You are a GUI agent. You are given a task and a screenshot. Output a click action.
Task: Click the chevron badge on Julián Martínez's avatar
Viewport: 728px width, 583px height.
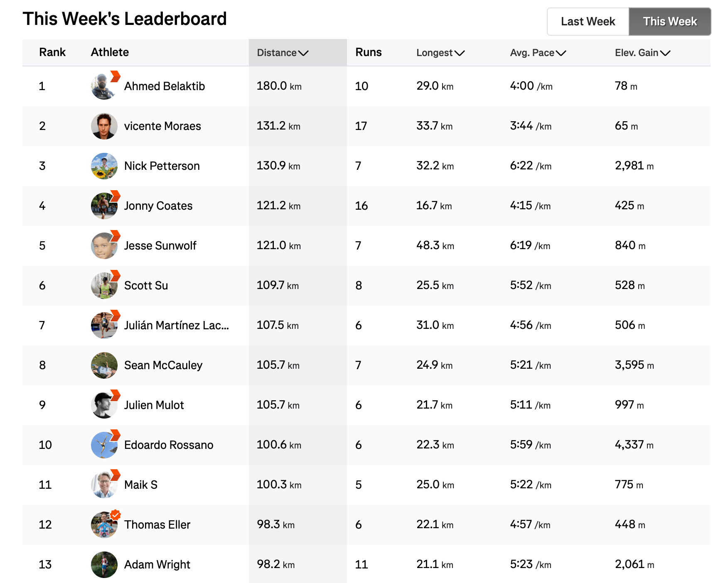115,315
